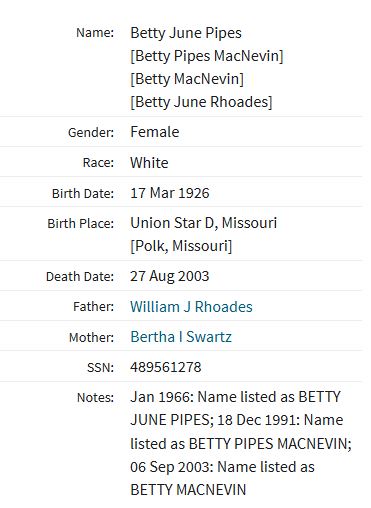Click the Gender value Female
Image resolution: width=371 pixels, height=508 pixels.
point(155,132)
